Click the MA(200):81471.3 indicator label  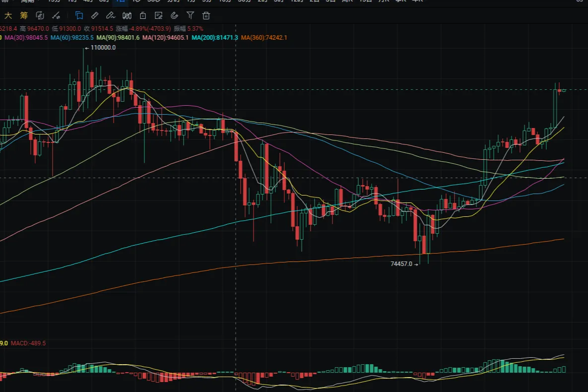(x=215, y=38)
